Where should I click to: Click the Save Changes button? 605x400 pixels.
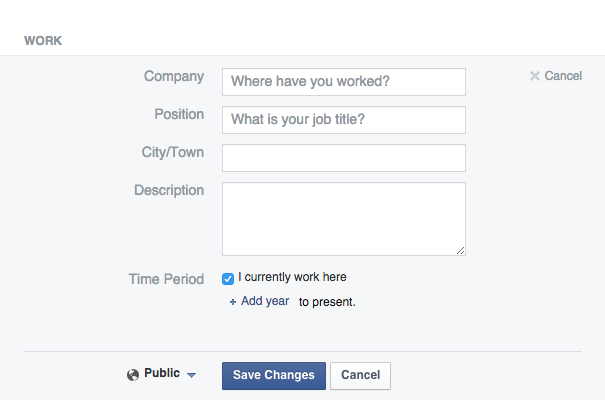coord(274,376)
